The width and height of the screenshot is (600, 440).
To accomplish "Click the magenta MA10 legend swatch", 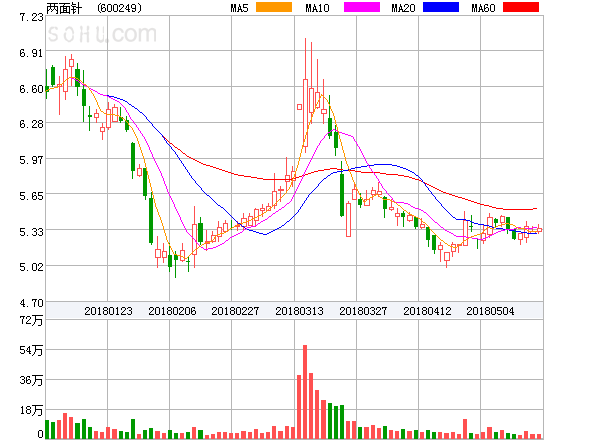I will click(362, 7).
